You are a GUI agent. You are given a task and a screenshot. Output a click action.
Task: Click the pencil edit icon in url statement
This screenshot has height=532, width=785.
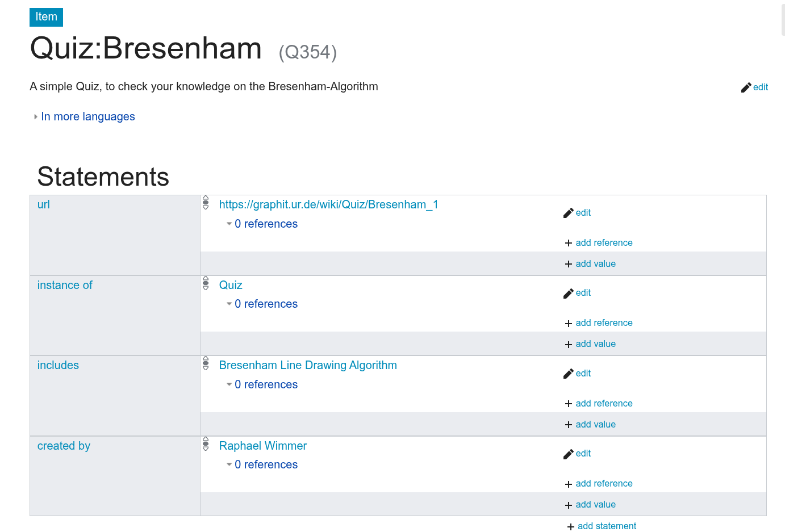[x=568, y=213]
